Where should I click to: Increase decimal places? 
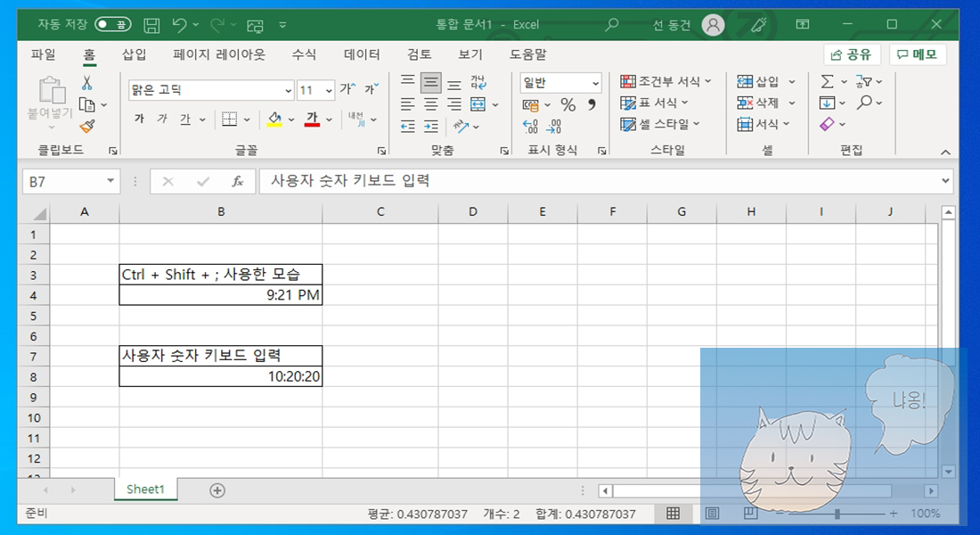[530, 127]
